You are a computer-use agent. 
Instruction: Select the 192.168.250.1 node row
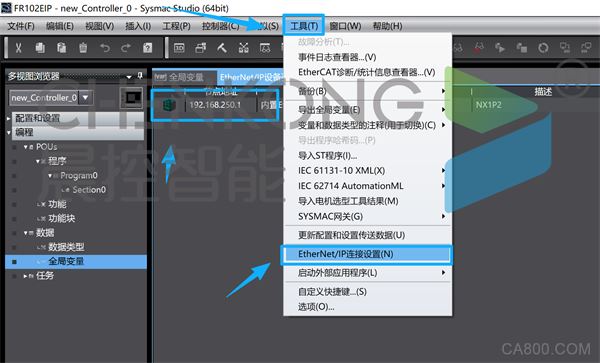[215, 104]
